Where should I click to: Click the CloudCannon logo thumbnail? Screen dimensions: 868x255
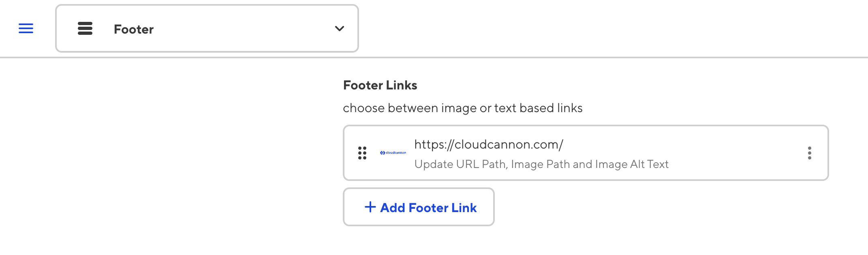click(x=393, y=153)
